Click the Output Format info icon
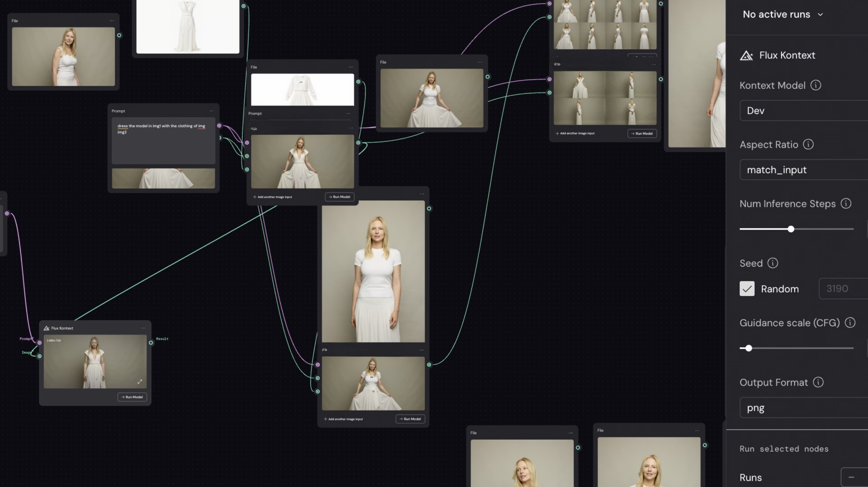868x487 pixels. [x=818, y=382]
